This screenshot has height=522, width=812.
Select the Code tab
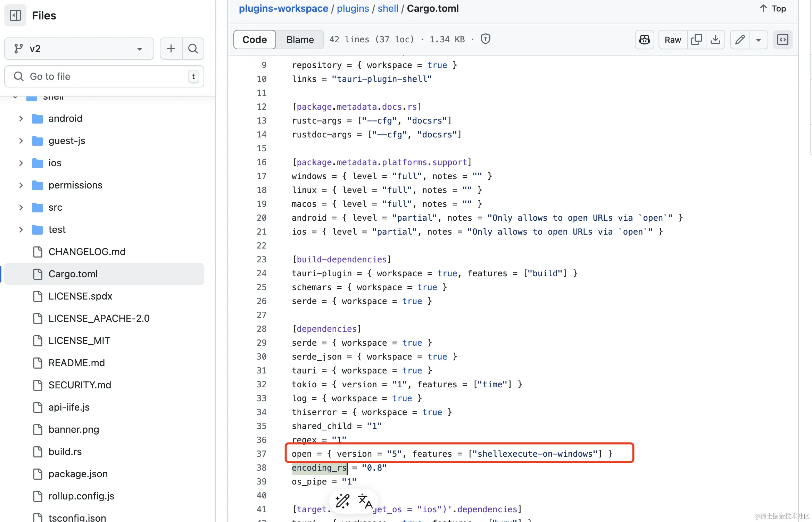(x=255, y=40)
